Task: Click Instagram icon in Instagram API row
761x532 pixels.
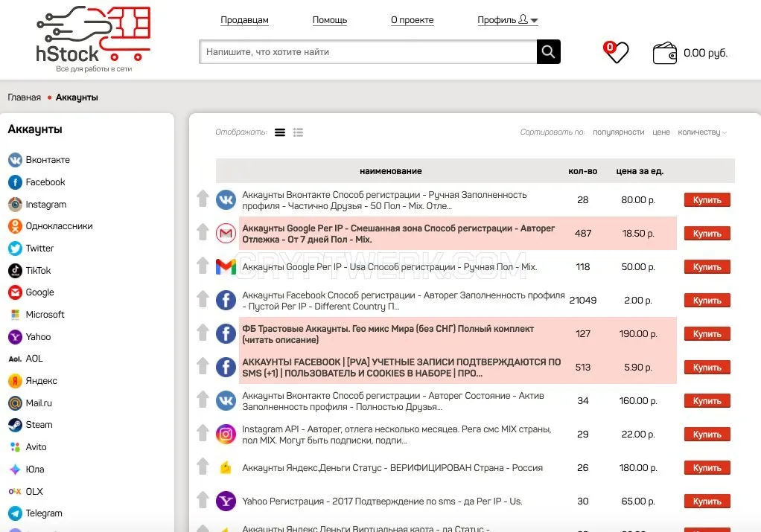Action: [226, 434]
